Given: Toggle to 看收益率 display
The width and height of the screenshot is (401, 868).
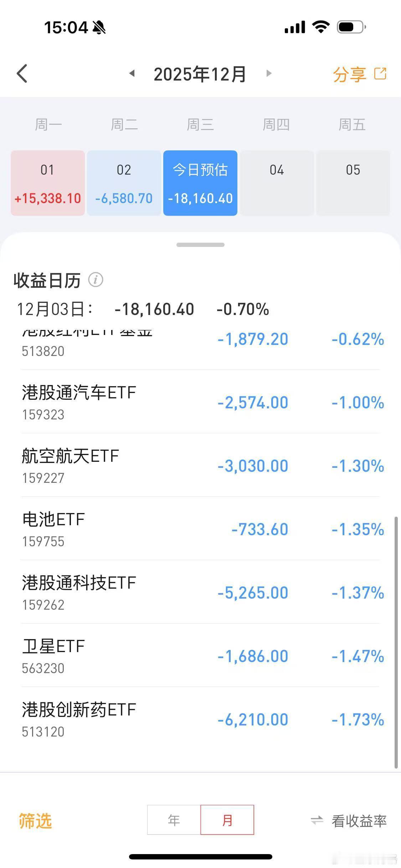Looking at the screenshot, I should click(359, 821).
